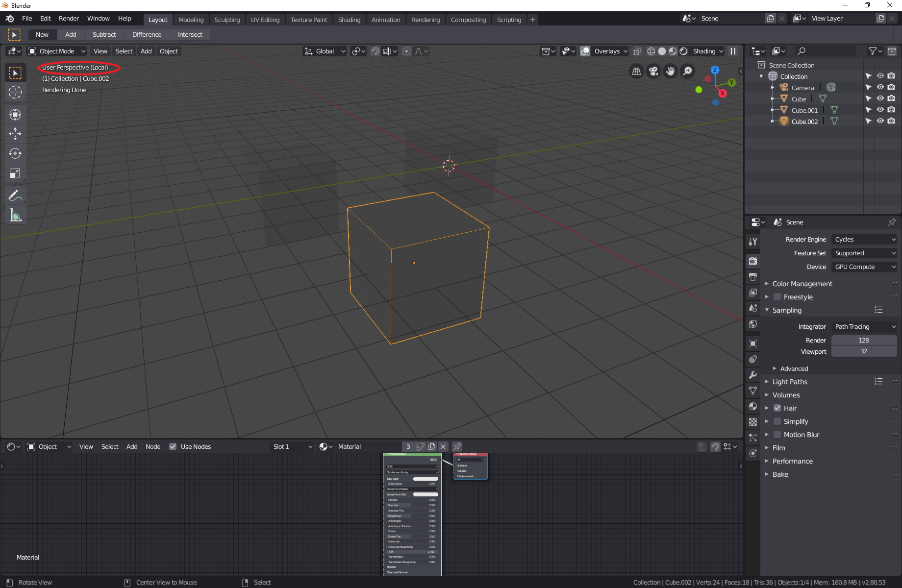Adjust the Viewport samples 32 field
This screenshot has width=902, height=588.
pos(864,351)
